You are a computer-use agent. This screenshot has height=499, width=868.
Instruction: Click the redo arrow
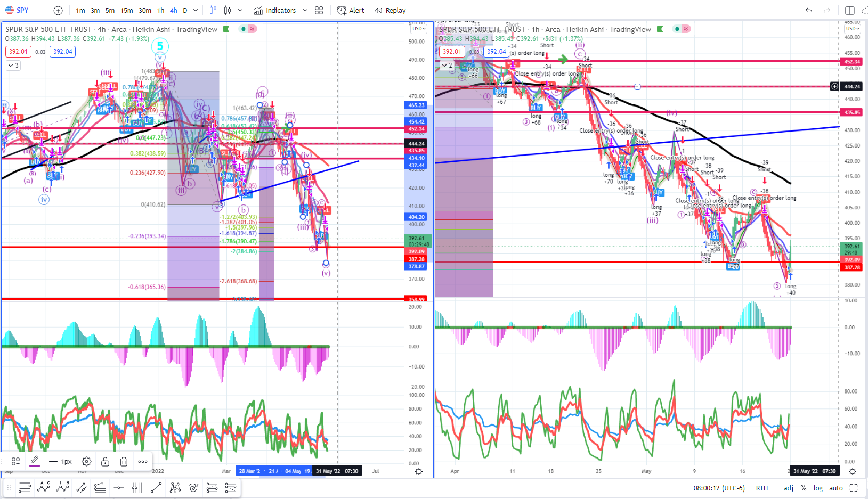tap(827, 11)
